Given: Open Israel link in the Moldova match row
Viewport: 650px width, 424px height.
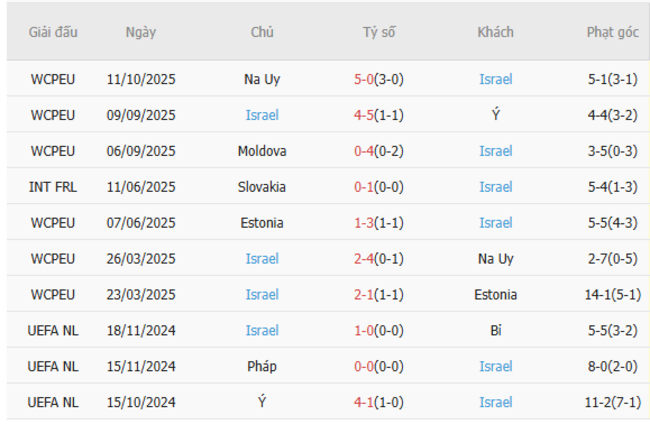Looking at the screenshot, I should tap(495, 151).
